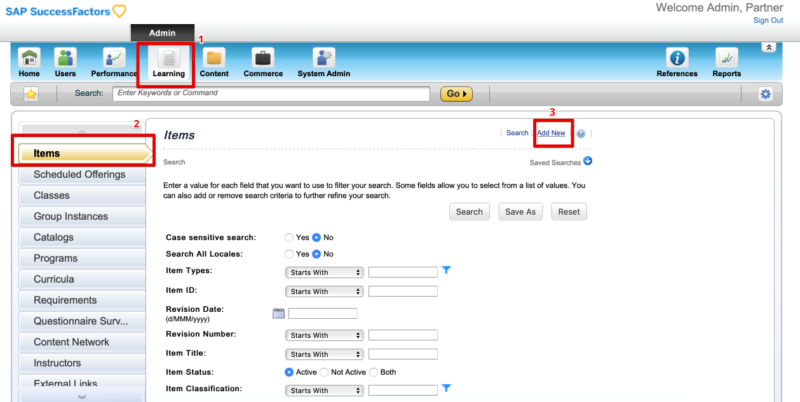Viewport: 800px width, 402px height.
Task: Select Not Active item status
Action: 323,372
